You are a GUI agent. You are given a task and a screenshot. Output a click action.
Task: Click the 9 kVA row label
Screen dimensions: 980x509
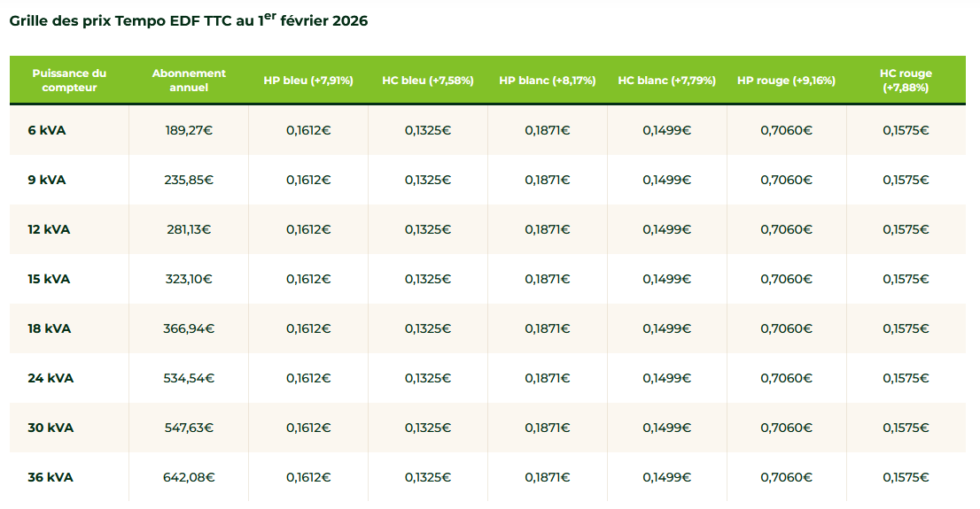[x=47, y=180]
